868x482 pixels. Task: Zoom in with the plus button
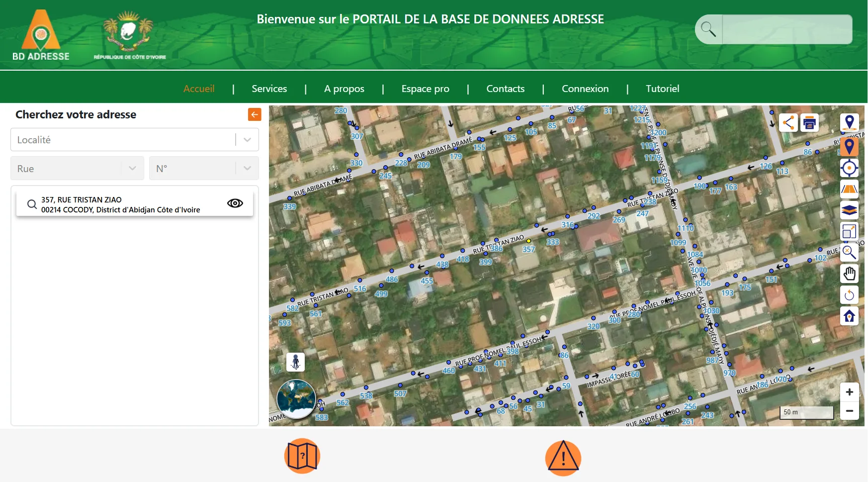[x=850, y=392]
